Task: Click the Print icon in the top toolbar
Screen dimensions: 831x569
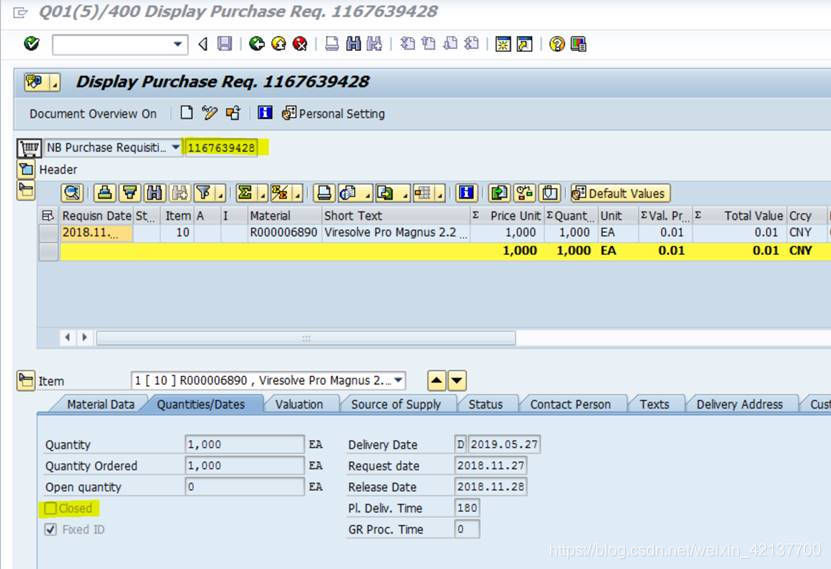Action: (x=332, y=44)
